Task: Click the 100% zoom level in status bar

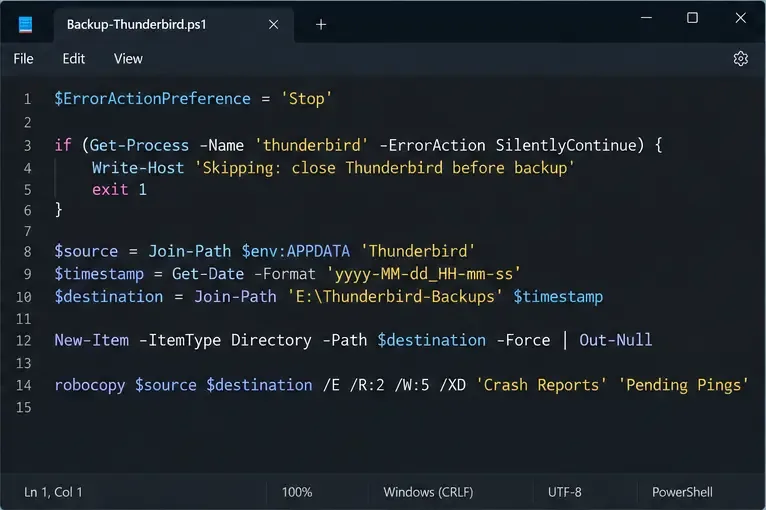Action: (297, 492)
